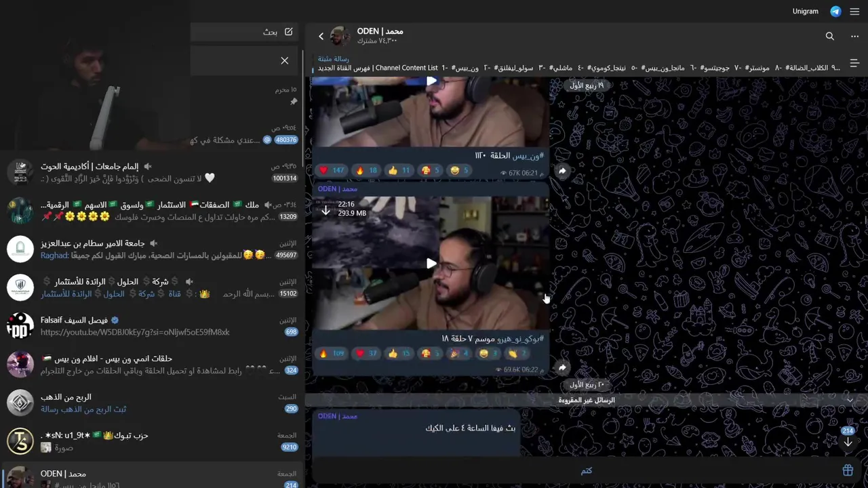The width and height of the screenshot is (868, 488).
Task: Toggle thumbs-up reaction with 15 count
Action: 399,353
